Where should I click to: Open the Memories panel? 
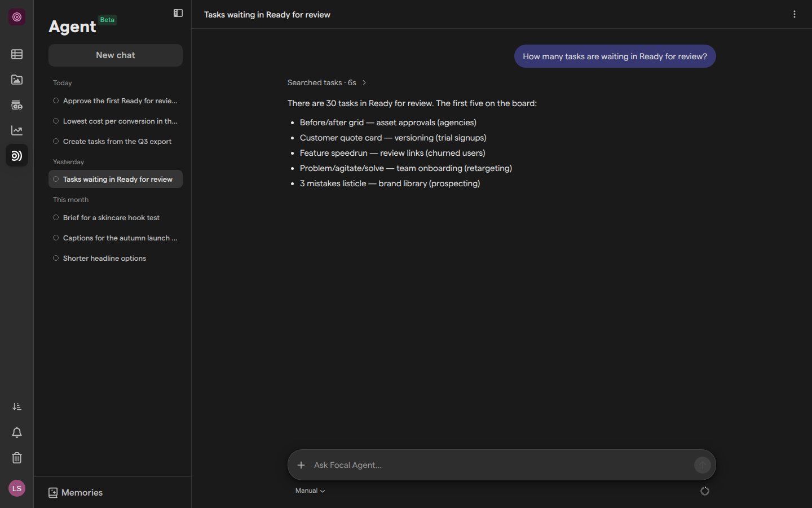click(76, 493)
